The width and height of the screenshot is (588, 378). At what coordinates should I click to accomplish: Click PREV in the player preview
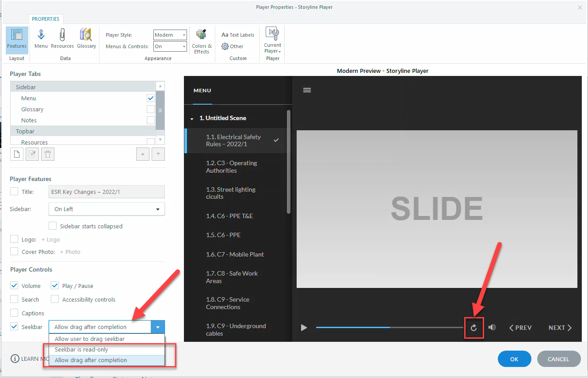pos(520,328)
